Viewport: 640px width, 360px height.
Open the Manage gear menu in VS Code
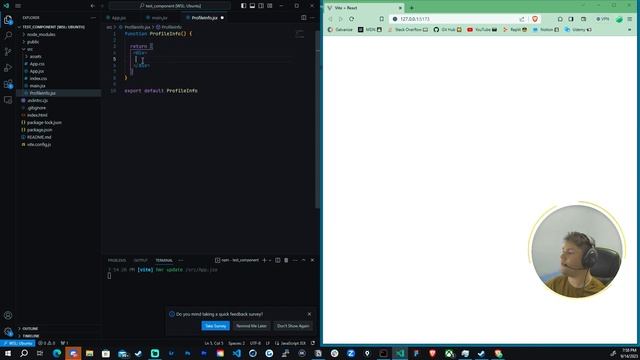pos(8,331)
